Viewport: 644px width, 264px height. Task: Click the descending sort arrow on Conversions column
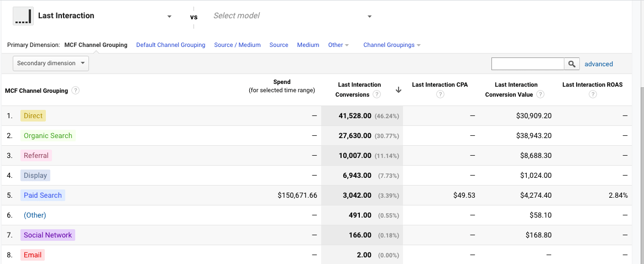tap(399, 90)
